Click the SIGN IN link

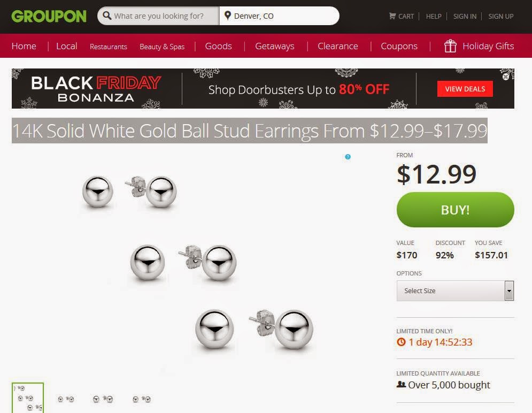465,16
